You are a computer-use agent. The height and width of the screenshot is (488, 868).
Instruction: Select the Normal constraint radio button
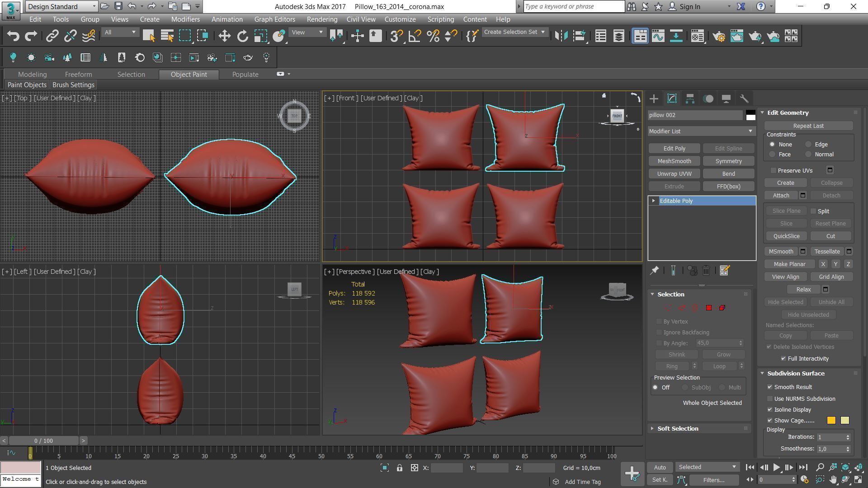pos(808,155)
